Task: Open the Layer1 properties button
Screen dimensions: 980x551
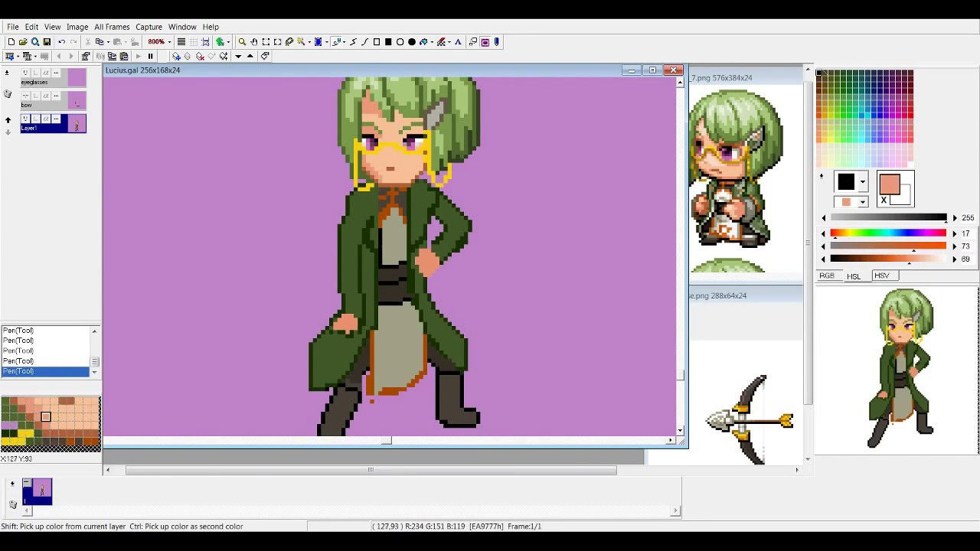Action: tap(56, 119)
